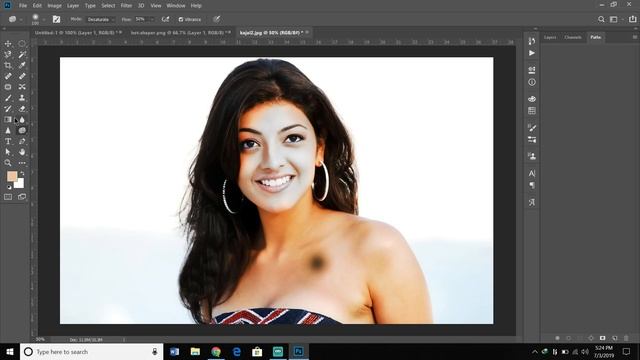Toggle pressure for size button
The width and height of the screenshot is (640, 360).
pyautogui.click(x=216, y=19)
